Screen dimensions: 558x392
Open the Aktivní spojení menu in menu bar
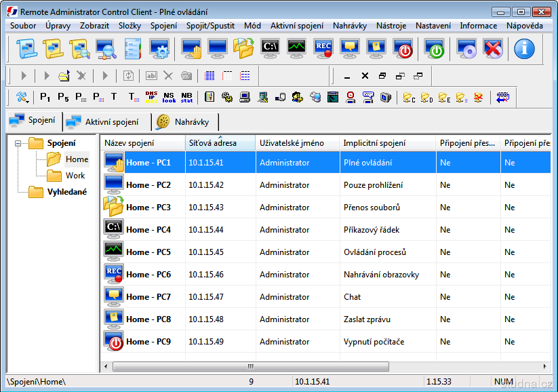coord(297,26)
